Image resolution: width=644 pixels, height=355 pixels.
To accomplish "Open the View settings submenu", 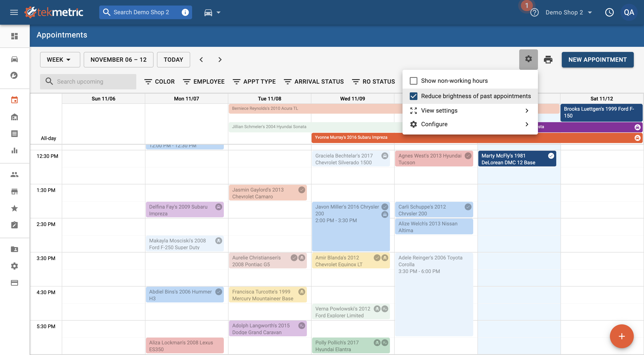I will tap(470, 111).
